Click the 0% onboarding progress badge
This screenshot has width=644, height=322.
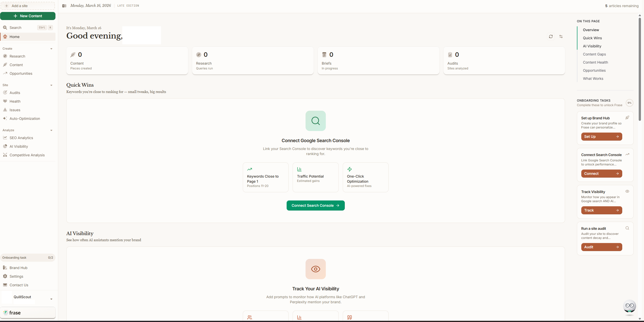630,103
